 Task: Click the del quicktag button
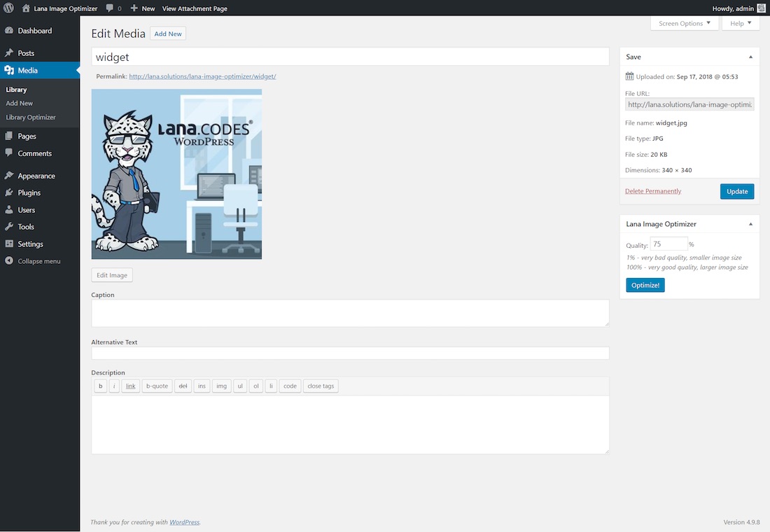click(x=183, y=386)
